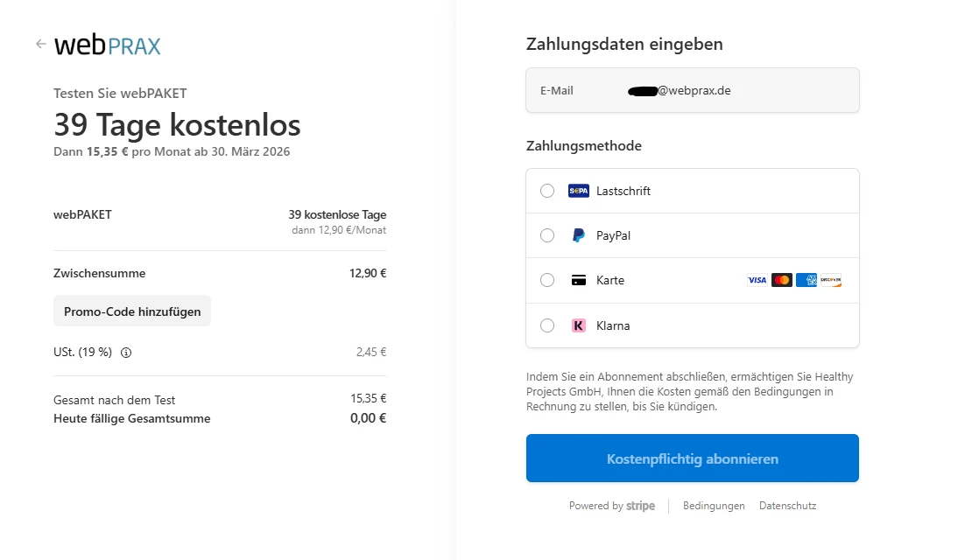The height and width of the screenshot is (560, 972).
Task: Open the Bedingungen link
Action: pos(714,506)
